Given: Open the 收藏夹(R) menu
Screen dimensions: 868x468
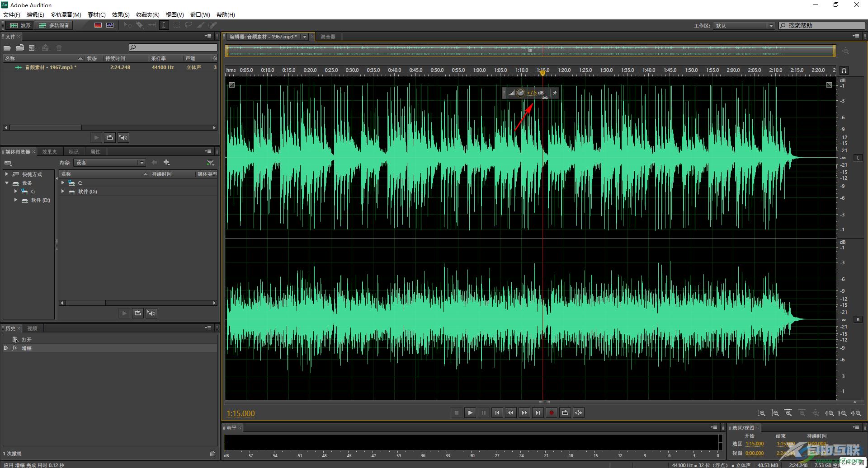Looking at the screenshot, I should pos(147,15).
